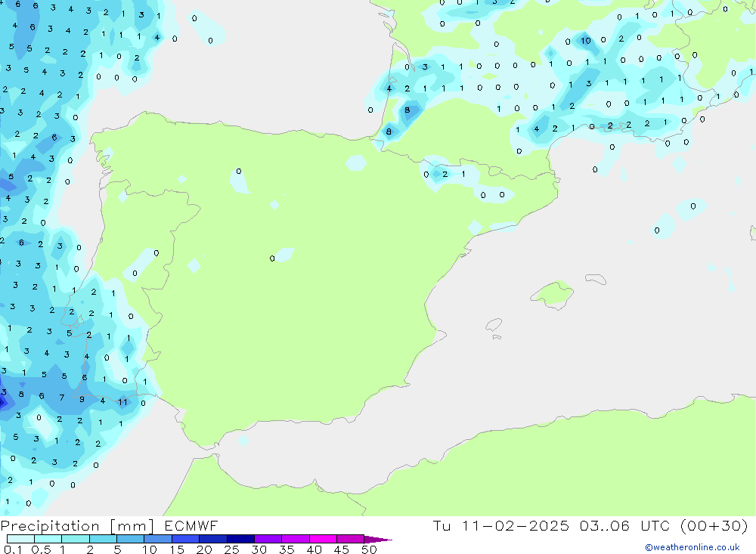Click the Mallorca island shape on the map
Image resolution: width=756 pixels, height=554 pixels.
pyautogui.click(x=552, y=294)
